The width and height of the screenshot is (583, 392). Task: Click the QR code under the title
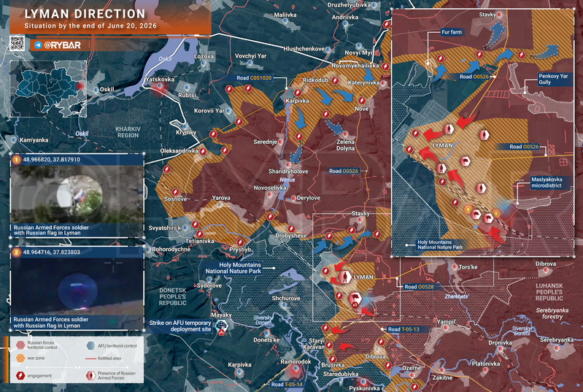[x=17, y=43]
